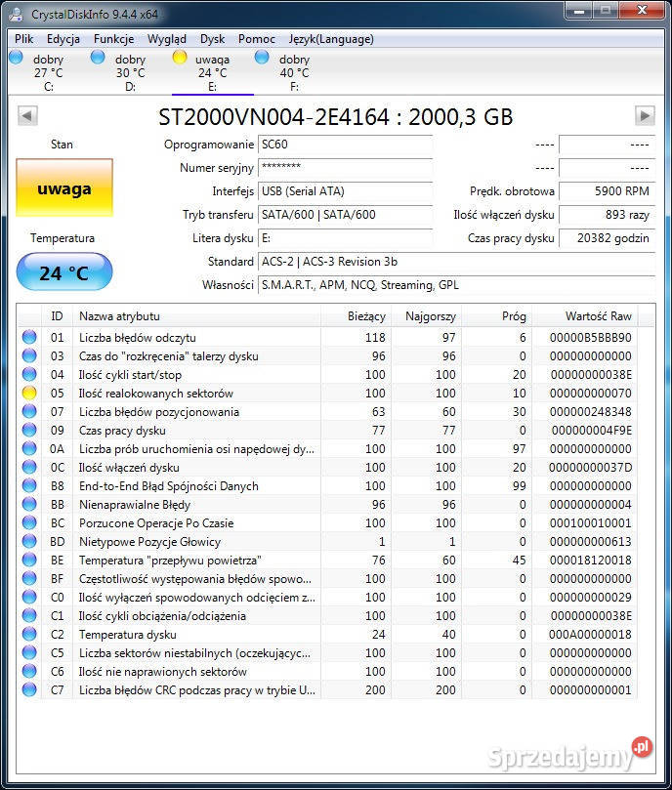The width and height of the screenshot is (672, 790).
Task: Click CrystalDiskInfo title bar app icon
Action: (16, 14)
